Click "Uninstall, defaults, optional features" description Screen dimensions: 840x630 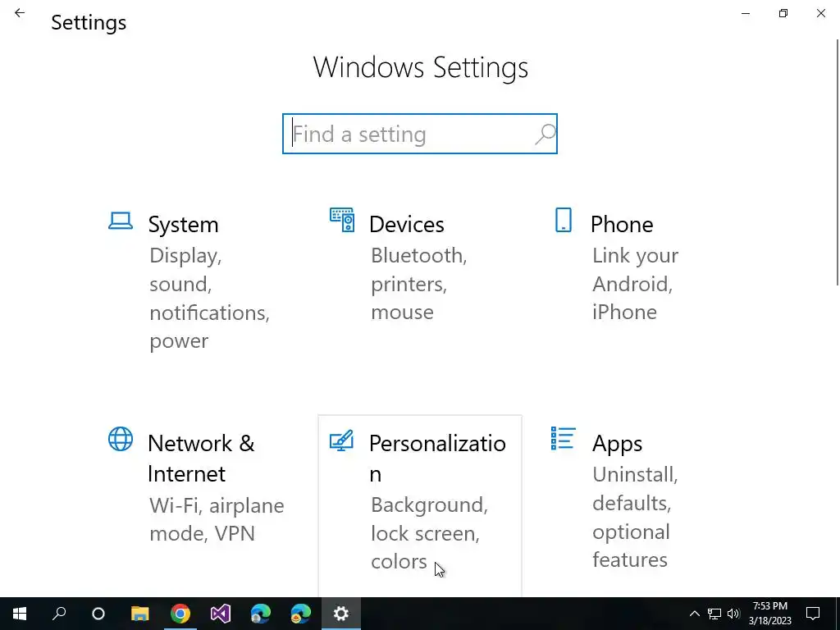[x=636, y=517]
